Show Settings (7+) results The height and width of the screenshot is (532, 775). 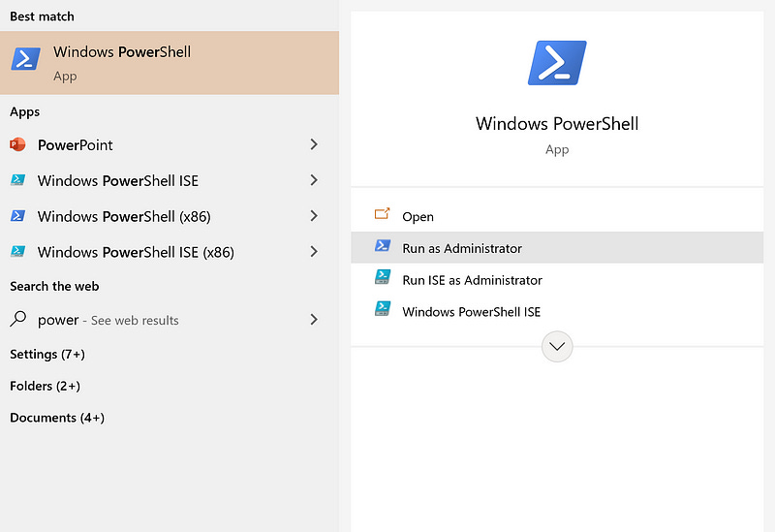click(47, 354)
